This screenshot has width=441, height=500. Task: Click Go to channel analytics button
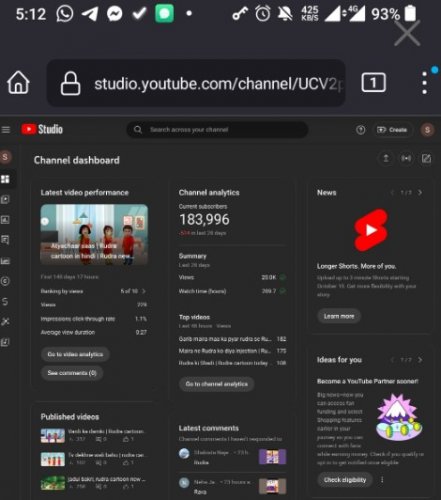point(217,384)
